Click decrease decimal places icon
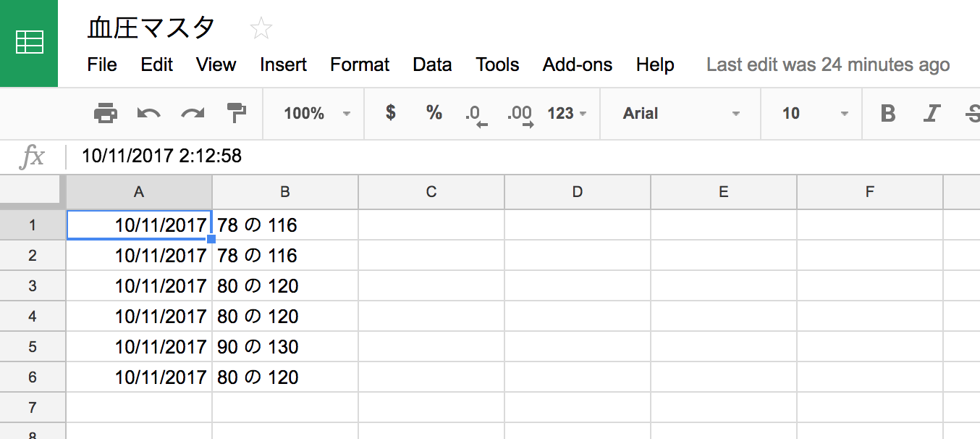The width and height of the screenshot is (980, 439). point(476,114)
